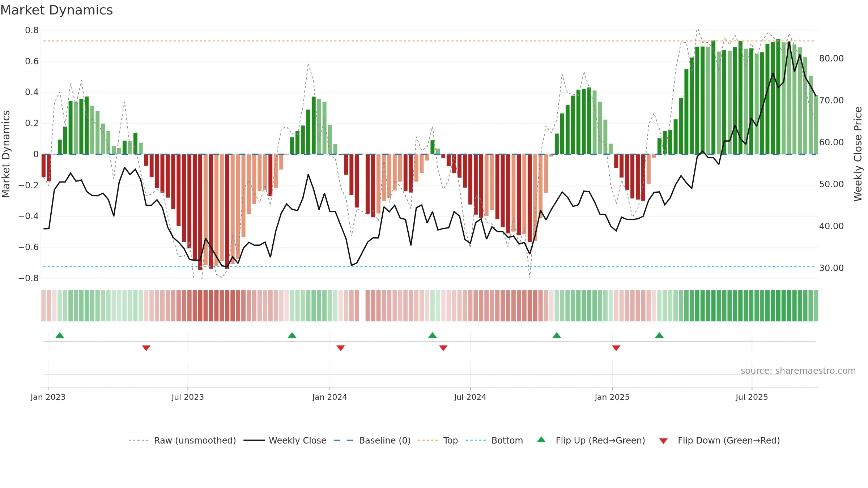Click the blue dashed Baseline sample in legend

pyautogui.click(x=344, y=440)
